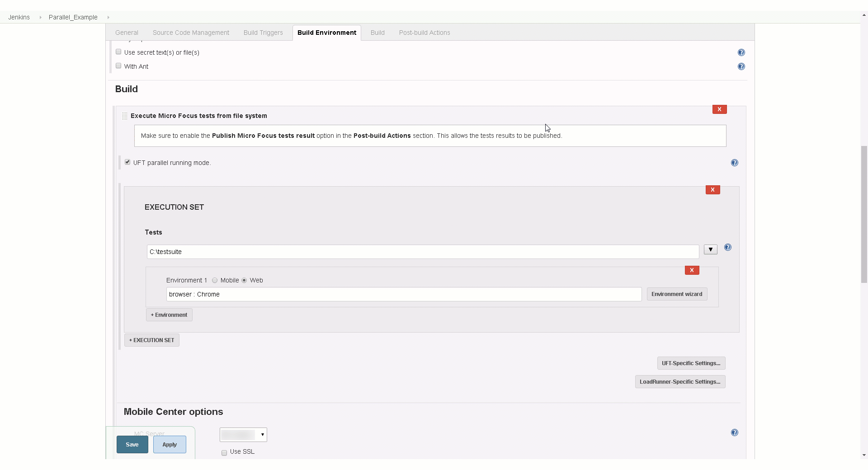Click help icon beside With Ant
This screenshot has width=868, height=470.
[x=741, y=66]
